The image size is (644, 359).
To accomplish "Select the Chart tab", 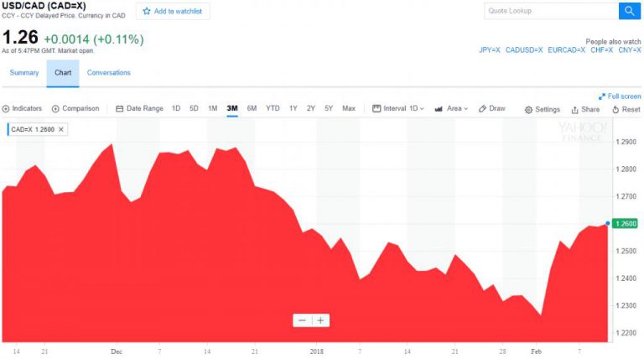I will coord(63,73).
